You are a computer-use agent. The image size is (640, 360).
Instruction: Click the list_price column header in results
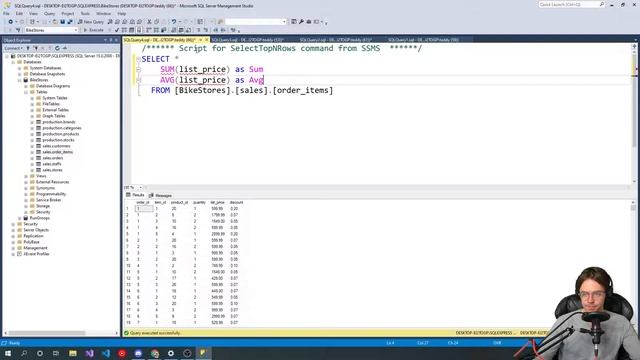[x=218, y=202]
